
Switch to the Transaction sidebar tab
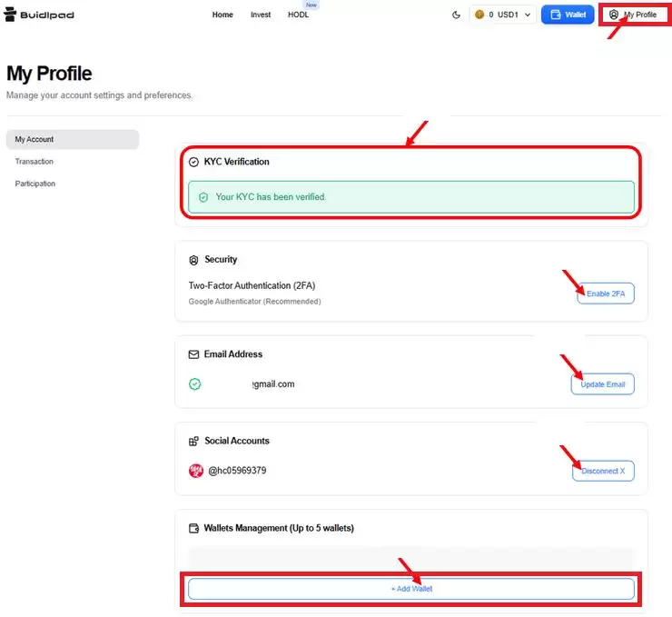click(x=35, y=162)
